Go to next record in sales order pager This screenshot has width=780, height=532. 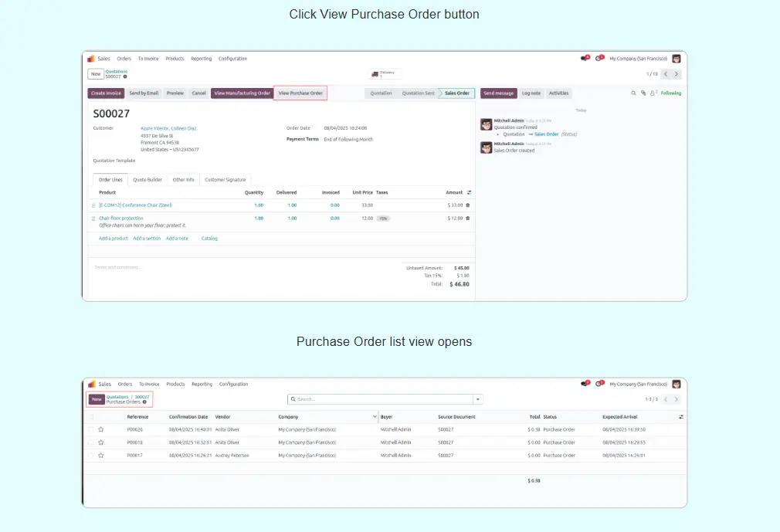tap(677, 74)
